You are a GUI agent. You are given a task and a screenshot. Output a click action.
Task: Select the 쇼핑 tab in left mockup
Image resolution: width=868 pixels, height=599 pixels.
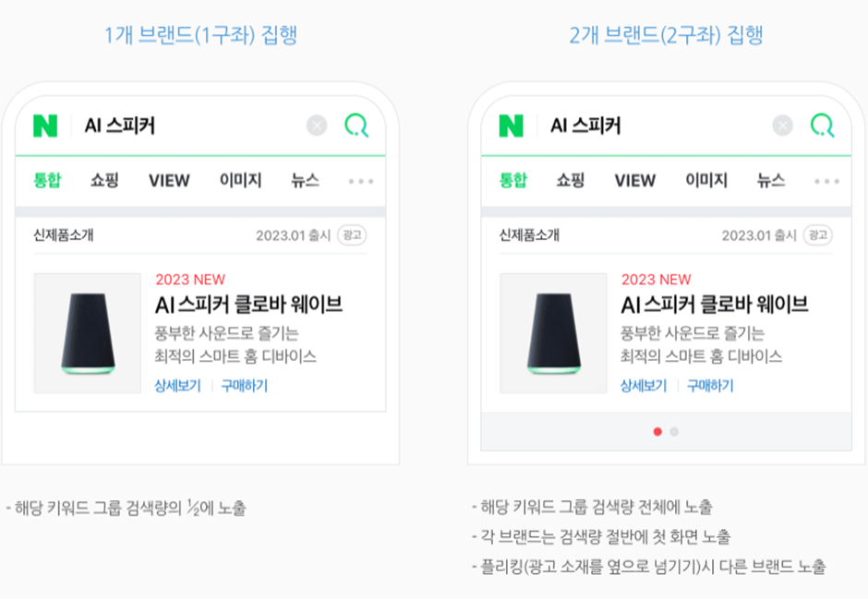pos(104,180)
